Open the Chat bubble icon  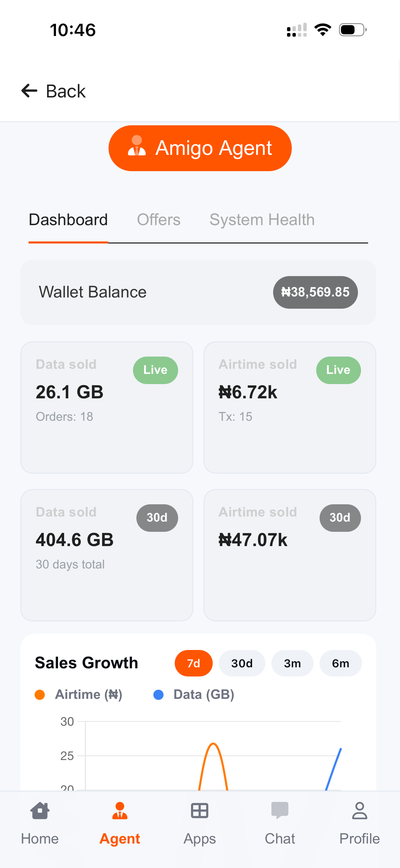click(280, 811)
